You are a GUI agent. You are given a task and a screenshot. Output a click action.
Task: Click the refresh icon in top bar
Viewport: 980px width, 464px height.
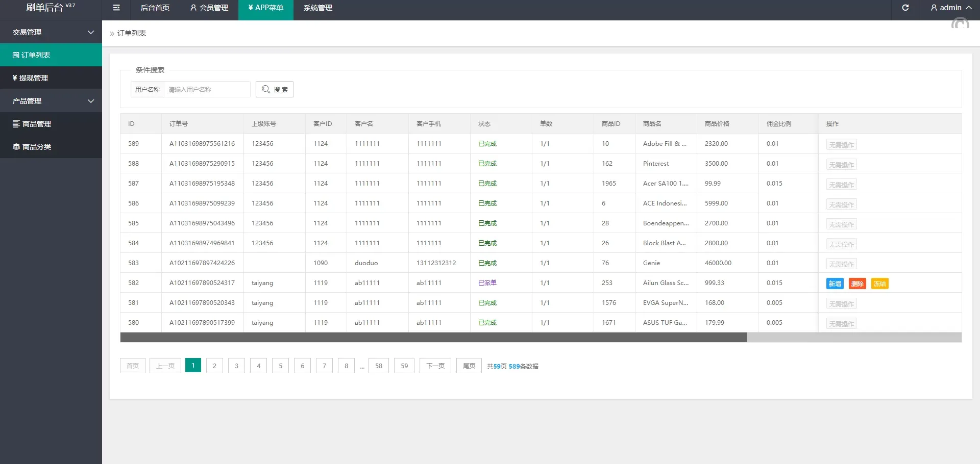[905, 8]
